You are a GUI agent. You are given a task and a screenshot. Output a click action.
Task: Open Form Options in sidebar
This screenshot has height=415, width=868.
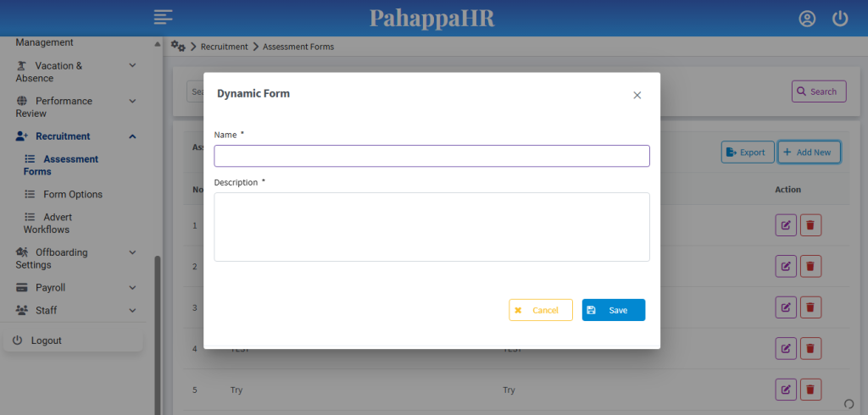[72, 194]
